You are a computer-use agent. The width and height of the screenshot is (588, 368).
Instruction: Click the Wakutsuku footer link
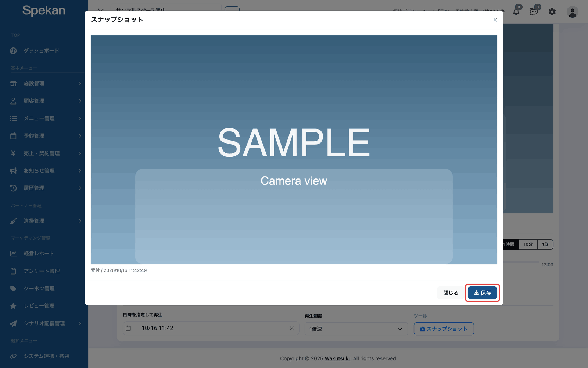[x=338, y=358]
